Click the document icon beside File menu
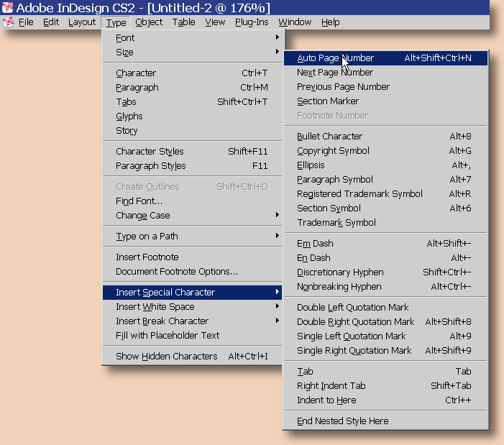Viewport: 504px width, 445px height. tap(8, 22)
